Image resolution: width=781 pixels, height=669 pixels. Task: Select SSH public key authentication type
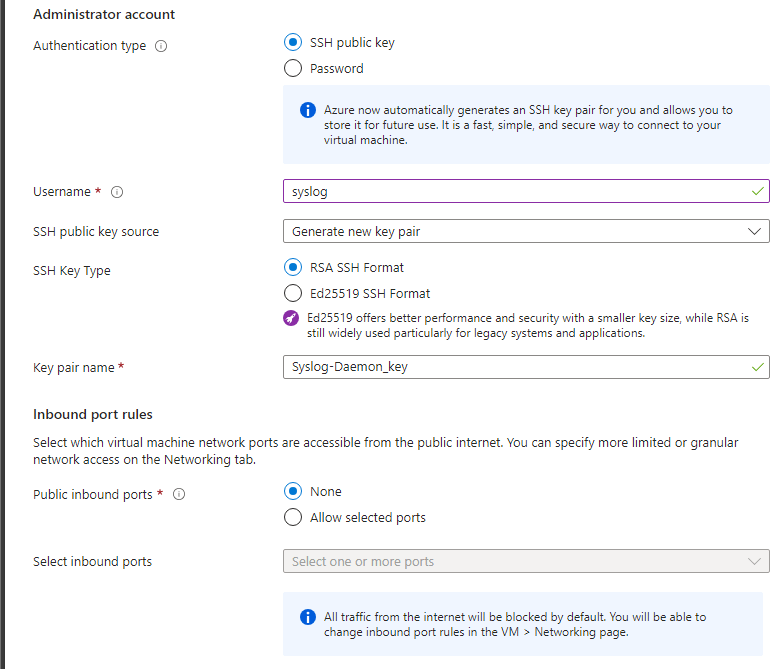tap(293, 42)
